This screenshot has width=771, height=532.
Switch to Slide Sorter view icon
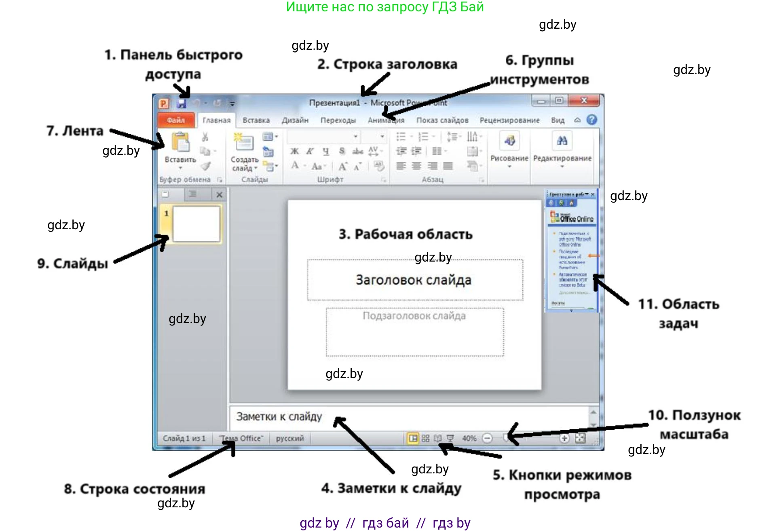point(425,438)
